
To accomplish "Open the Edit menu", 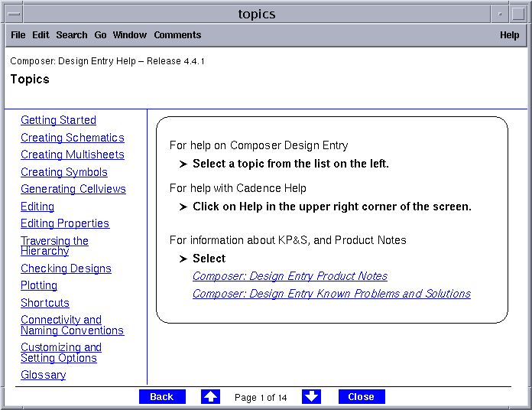I will pos(41,35).
